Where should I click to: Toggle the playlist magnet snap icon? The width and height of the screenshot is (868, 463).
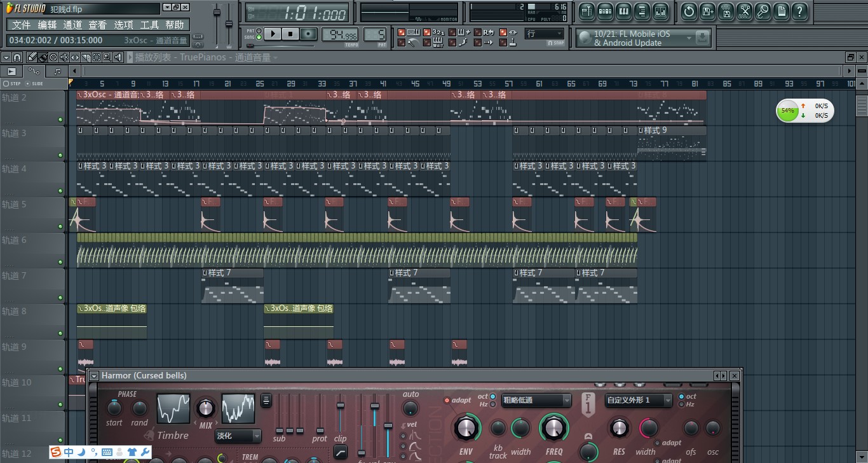[17, 57]
